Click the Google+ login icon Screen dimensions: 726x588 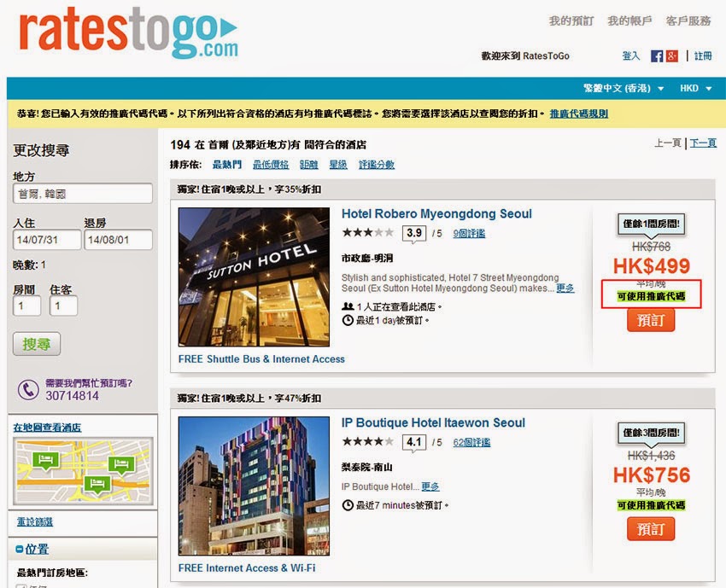tap(672, 55)
